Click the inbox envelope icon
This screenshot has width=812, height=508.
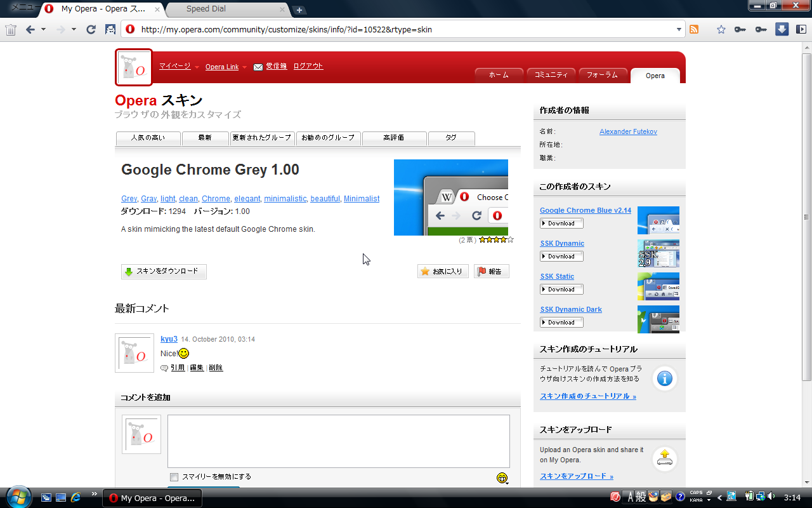click(x=258, y=67)
